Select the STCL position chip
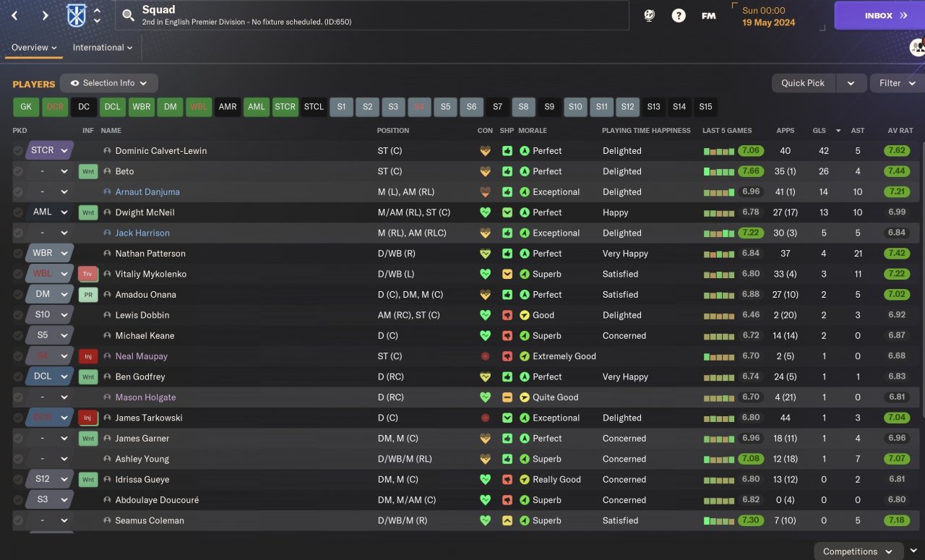The width and height of the screenshot is (925, 560). coord(314,107)
